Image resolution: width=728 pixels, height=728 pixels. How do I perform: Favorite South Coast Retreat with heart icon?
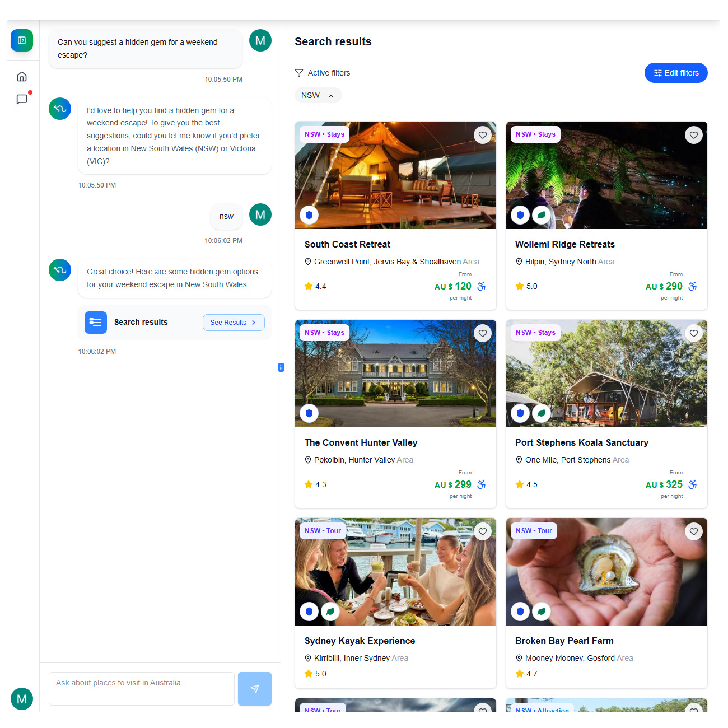[x=483, y=135]
